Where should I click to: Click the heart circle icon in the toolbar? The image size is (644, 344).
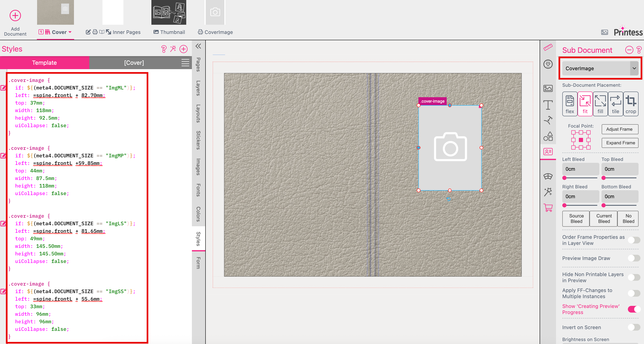(548, 64)
